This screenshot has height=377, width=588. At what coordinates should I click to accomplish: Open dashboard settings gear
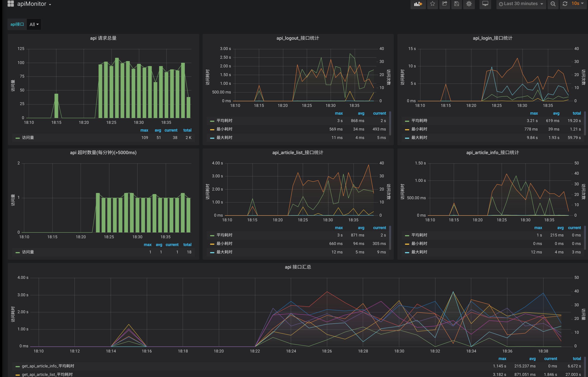click(469, 4)
